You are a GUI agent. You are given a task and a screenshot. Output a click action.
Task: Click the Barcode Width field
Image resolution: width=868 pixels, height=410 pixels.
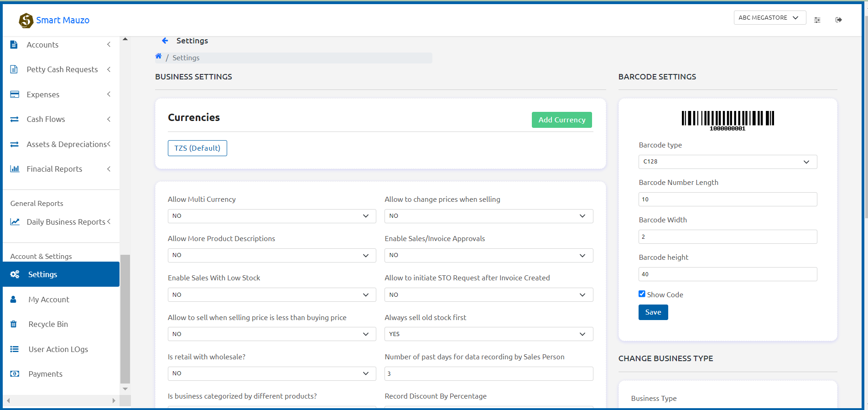[728, 237]
